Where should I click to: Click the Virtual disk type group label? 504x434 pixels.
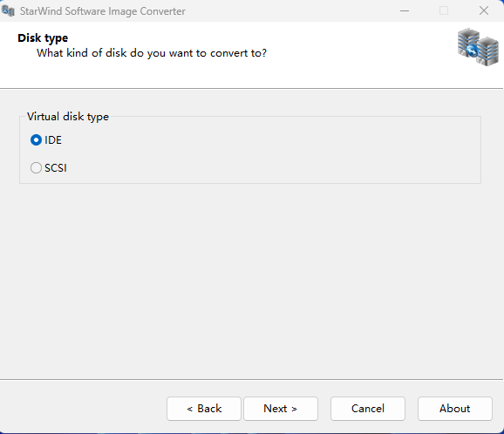[68, 117]
